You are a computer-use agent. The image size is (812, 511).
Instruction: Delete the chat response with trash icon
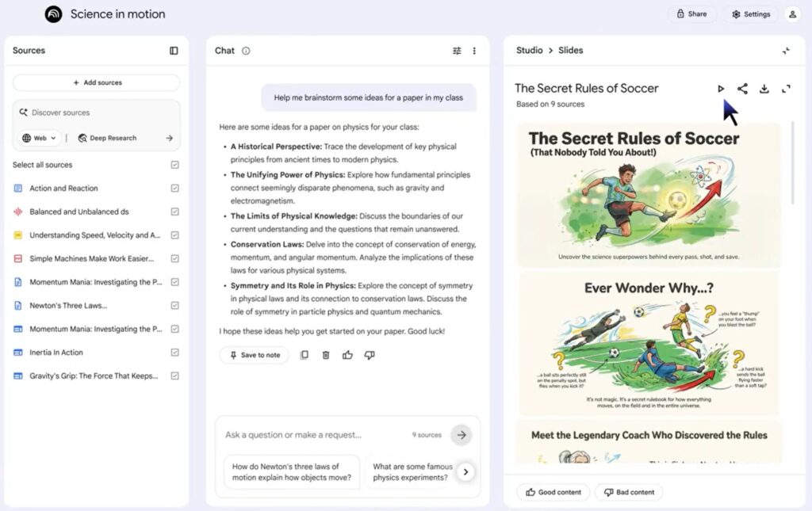[x=326, y=355]
